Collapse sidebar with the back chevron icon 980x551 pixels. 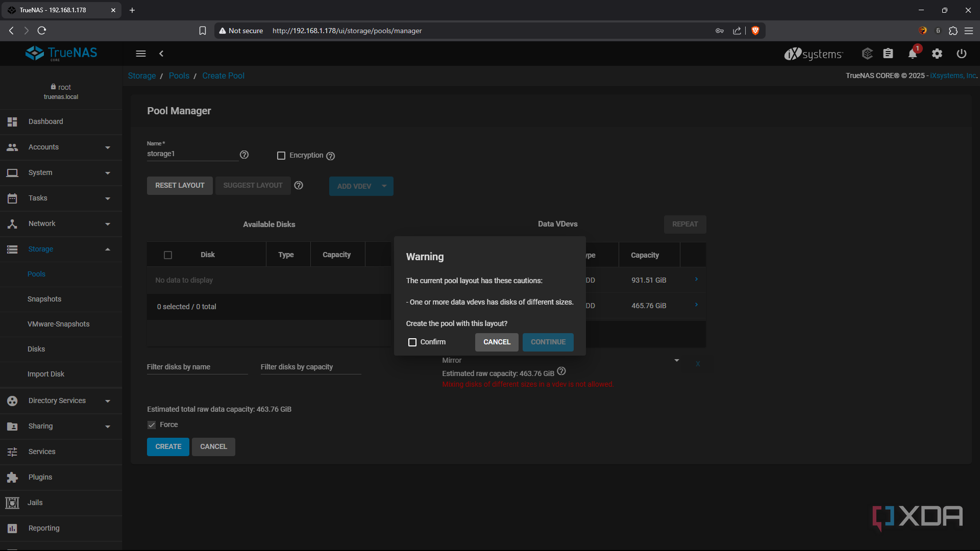click(x=161, y=54)
